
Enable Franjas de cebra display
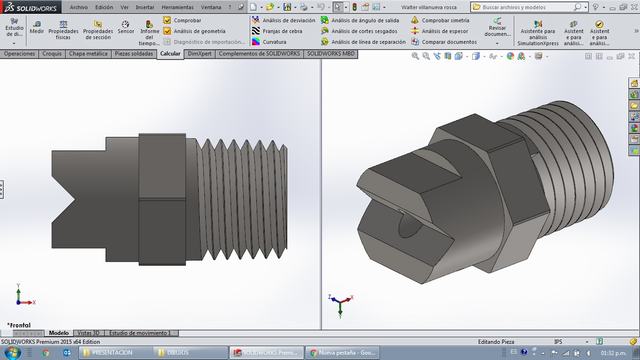point(277,31)
